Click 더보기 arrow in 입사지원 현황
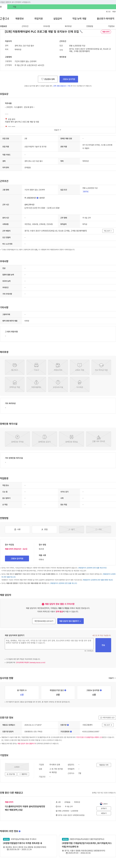116x868 pixels. click(112, 678)
